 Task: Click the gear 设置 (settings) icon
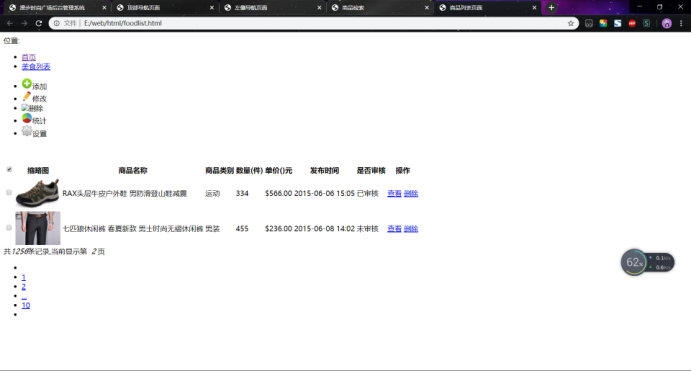click(x=26, y=131)
